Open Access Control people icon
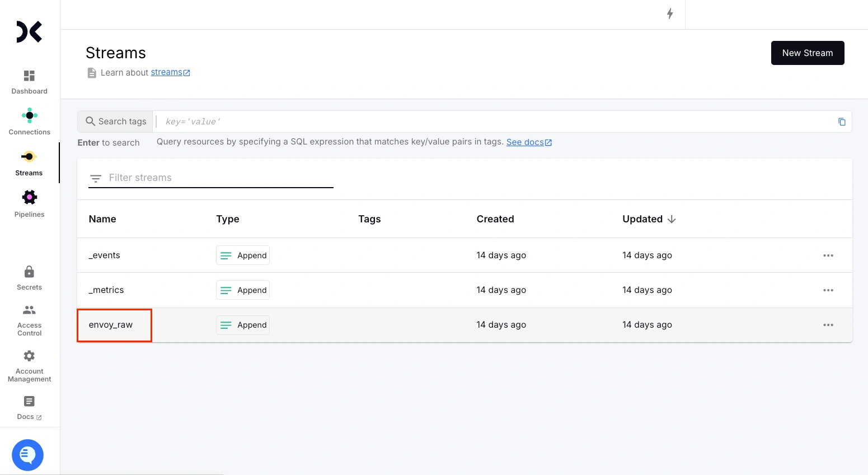 click(29, 310)
